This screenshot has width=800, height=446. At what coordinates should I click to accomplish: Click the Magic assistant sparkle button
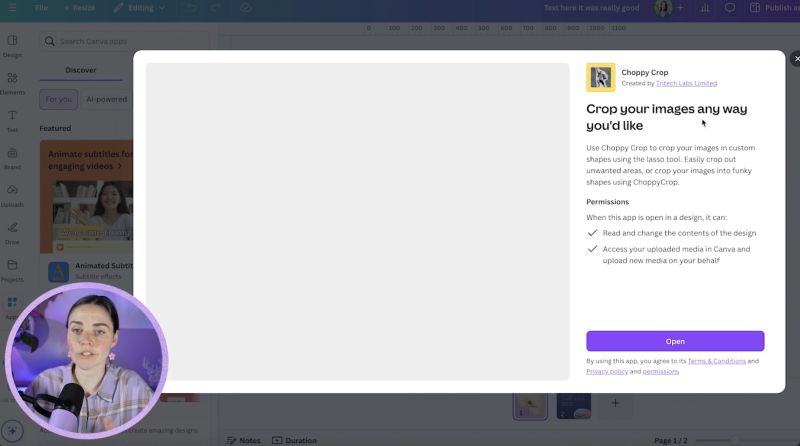pos(12,431)
